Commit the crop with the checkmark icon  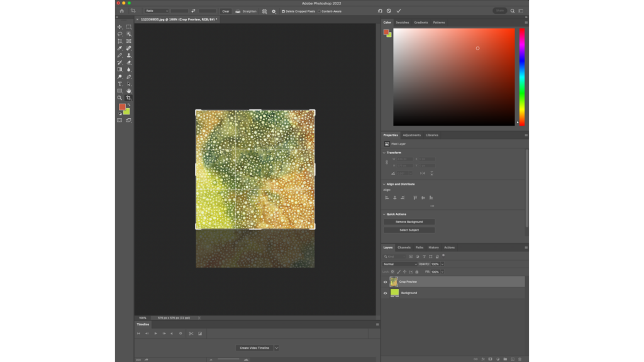(399, 11)
